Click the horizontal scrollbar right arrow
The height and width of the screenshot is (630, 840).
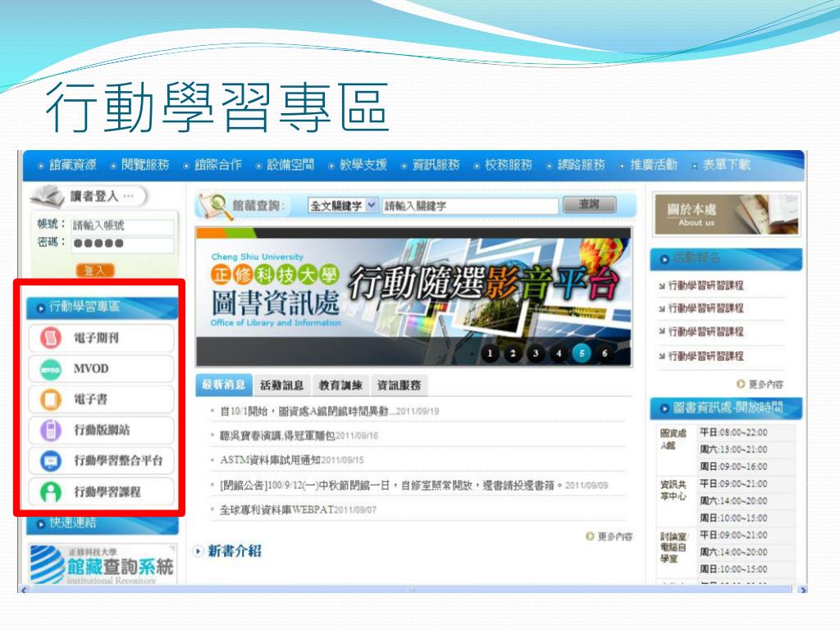coord(802,590)
